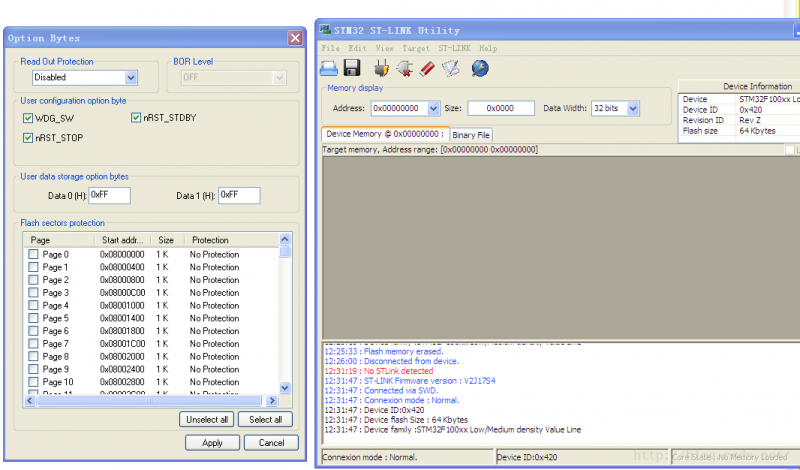Screen dimensions: 800x470
Task: Click the Select all button
Action: coord(265,419)
